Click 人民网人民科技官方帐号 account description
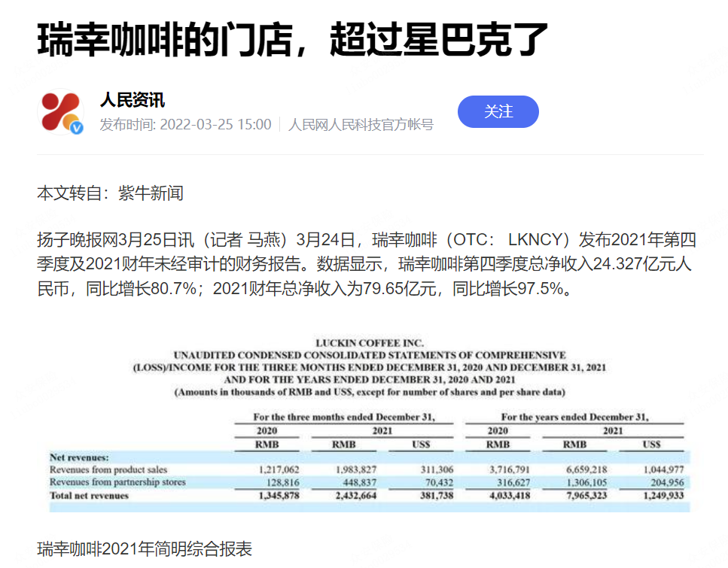This screenshot has height=568, width=728. click(x=361, y=124)
